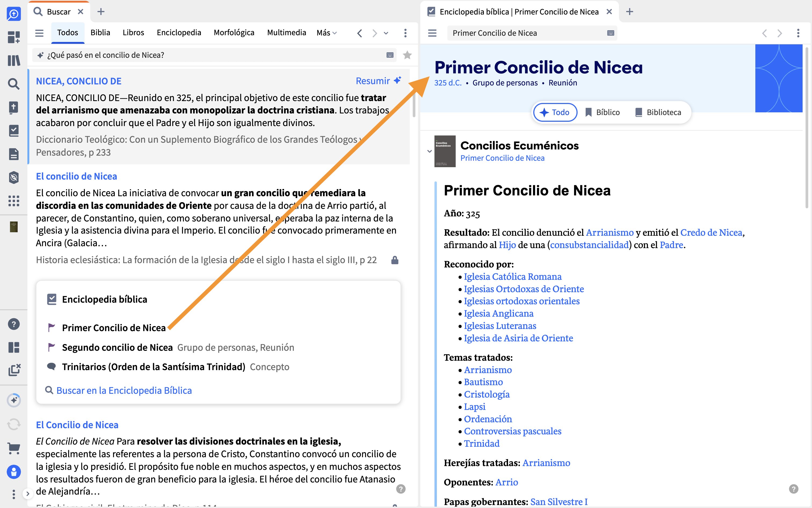Open the pinned book thumbnail in sidebar
812x508 pixels.
(14, 227)
